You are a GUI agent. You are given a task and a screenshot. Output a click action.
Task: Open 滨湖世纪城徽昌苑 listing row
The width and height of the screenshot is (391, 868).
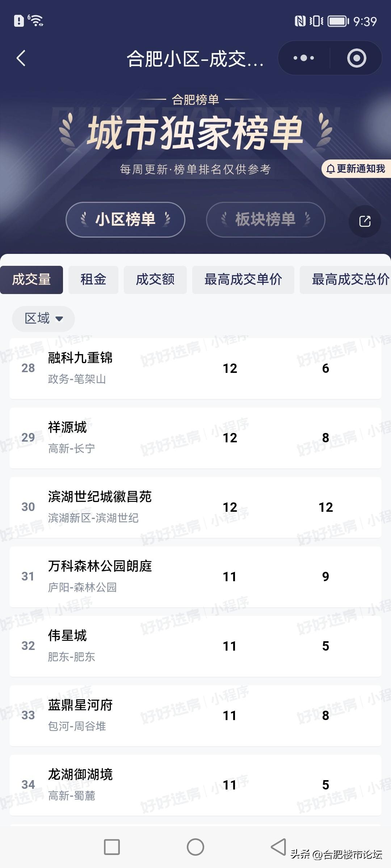tap(195, 507)
